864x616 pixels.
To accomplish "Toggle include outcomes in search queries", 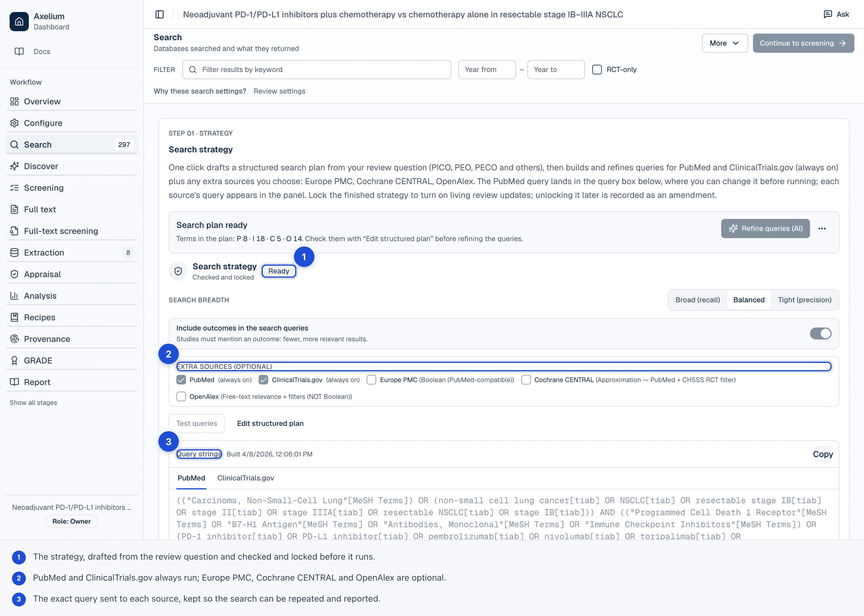I will (820, 333).
